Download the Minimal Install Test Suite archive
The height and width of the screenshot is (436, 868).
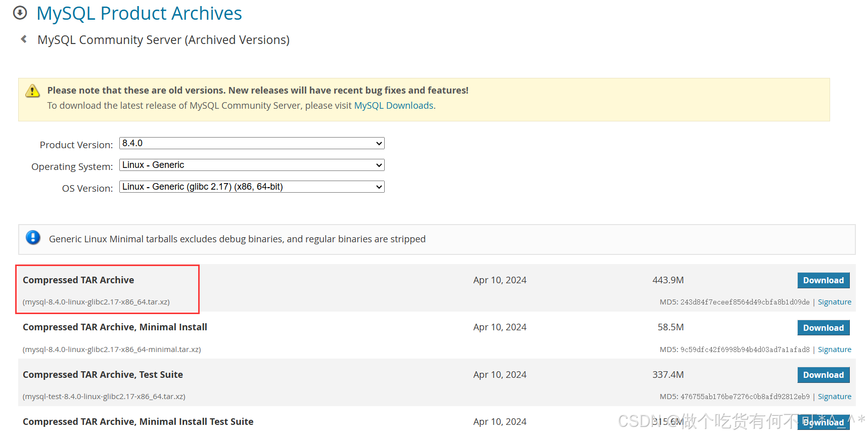point(823,422)
